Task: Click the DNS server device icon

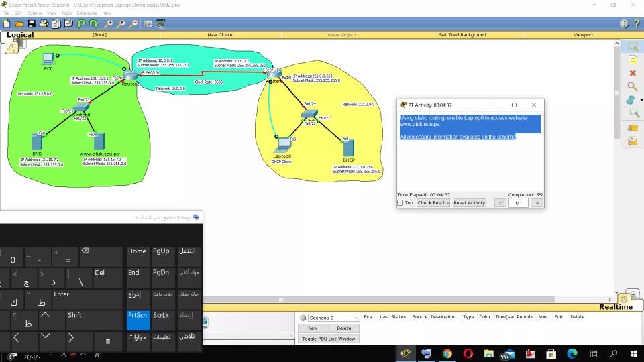Action: coord(37,141)
